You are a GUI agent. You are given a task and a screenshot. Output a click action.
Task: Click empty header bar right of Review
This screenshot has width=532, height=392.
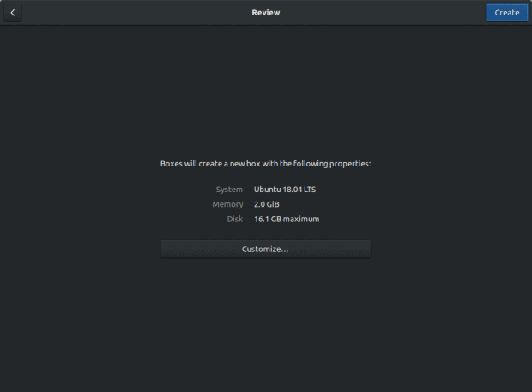(386, 13)
